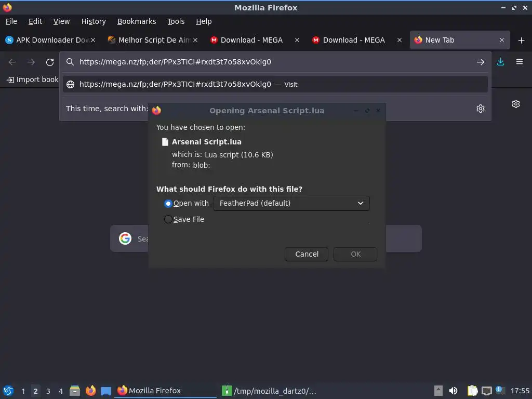Viewport: 532px width, 399px height.
Task: Activate /tmp/mozilla_dartz0 taskbar window button
Action: (270, 391)
